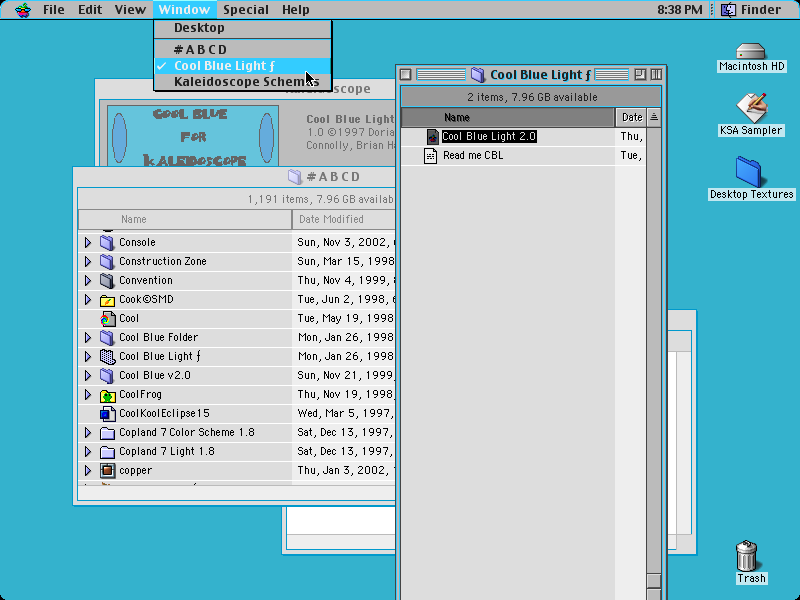Viewport: 800px width, 600px height.
Task: Choose Kaleidoscope Schemes from Window menu
Action: (243, 82)
